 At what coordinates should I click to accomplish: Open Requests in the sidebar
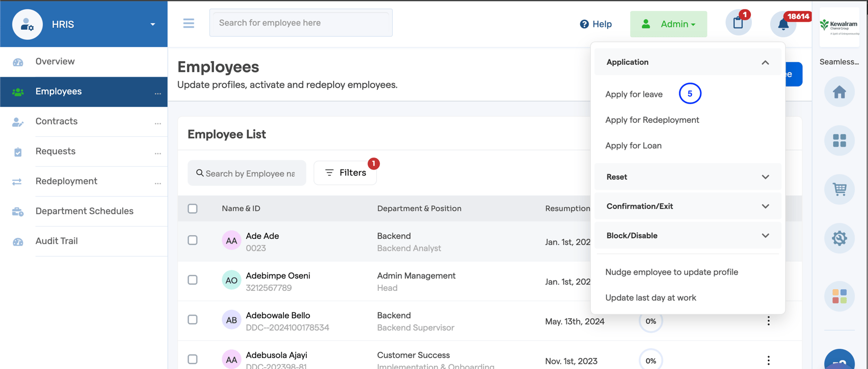click(55, 151)
